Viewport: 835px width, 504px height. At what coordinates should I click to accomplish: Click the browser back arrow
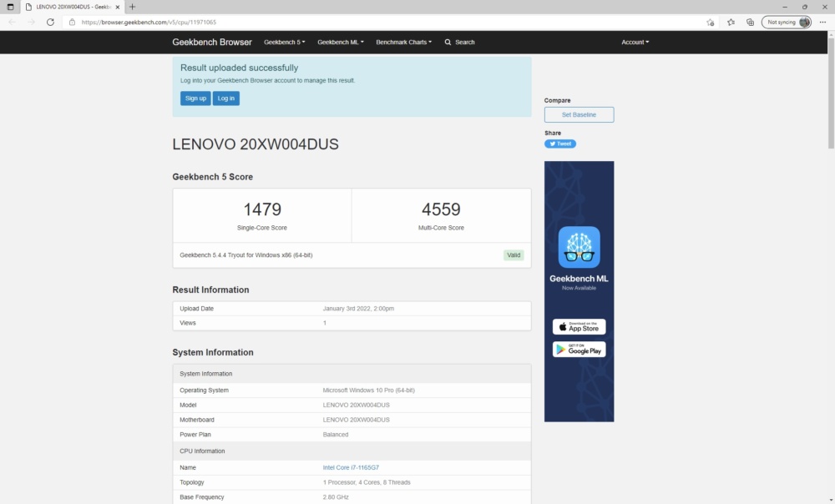click(x=13, y=23)
